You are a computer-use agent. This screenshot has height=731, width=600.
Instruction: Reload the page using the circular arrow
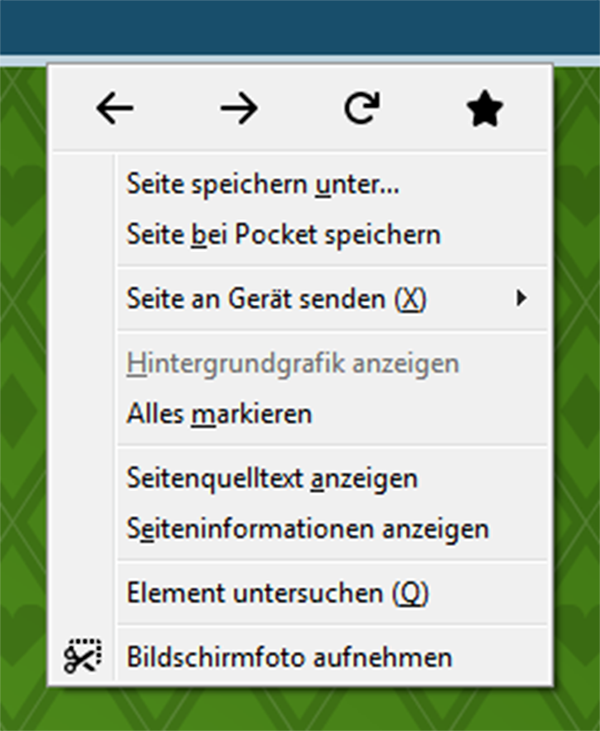pyautogui.click(x=362, y=108)
